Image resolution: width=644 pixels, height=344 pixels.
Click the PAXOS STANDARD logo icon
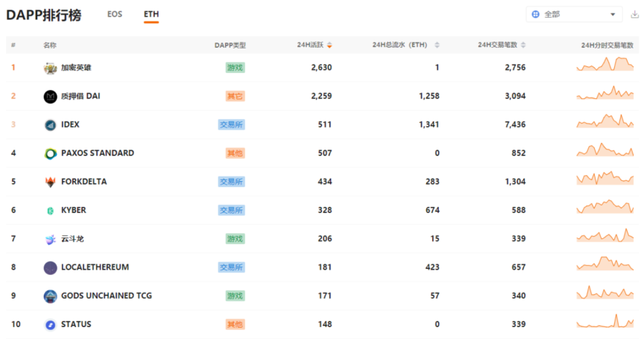point(50,153)
